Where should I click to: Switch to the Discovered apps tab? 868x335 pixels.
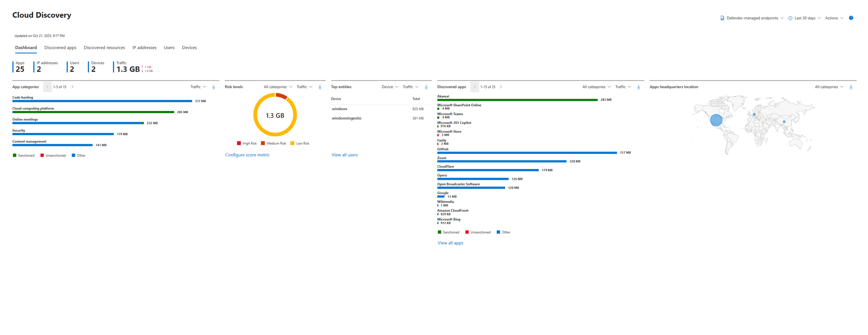[x=60, y=48]
